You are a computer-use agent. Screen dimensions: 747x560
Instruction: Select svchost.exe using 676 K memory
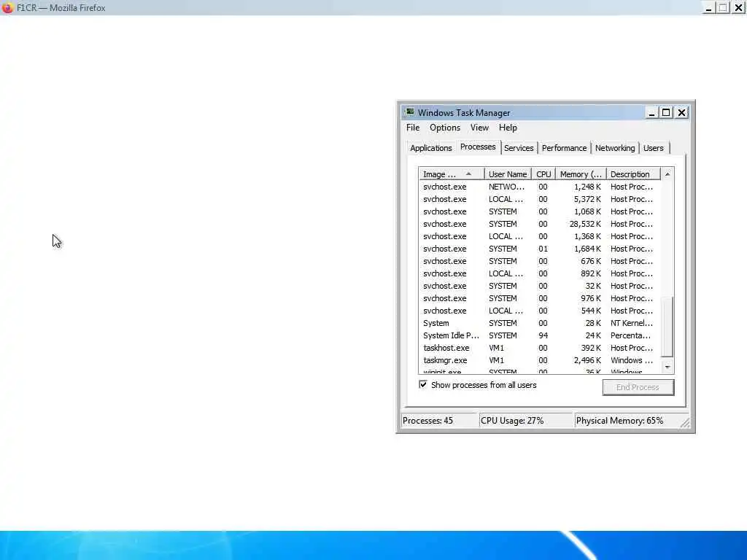(x=540, y=262)
